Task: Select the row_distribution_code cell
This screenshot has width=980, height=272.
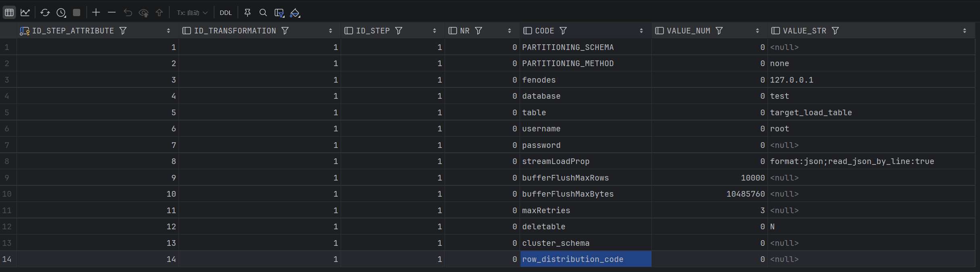Action: (585, 259)
